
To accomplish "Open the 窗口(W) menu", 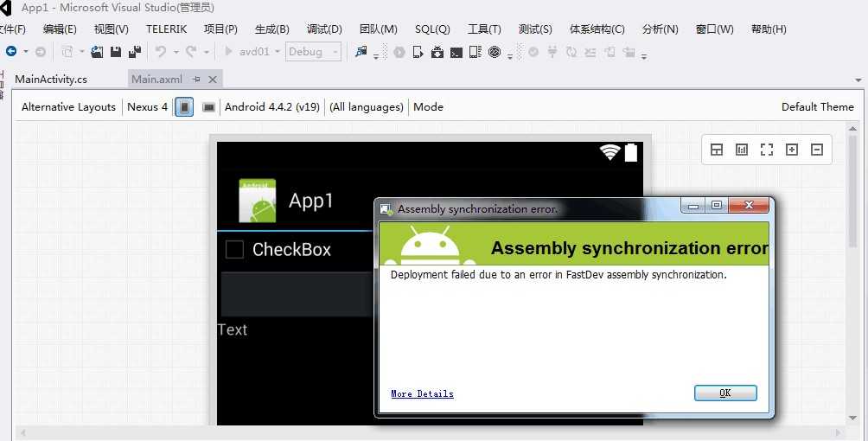I will click(715, 29).
